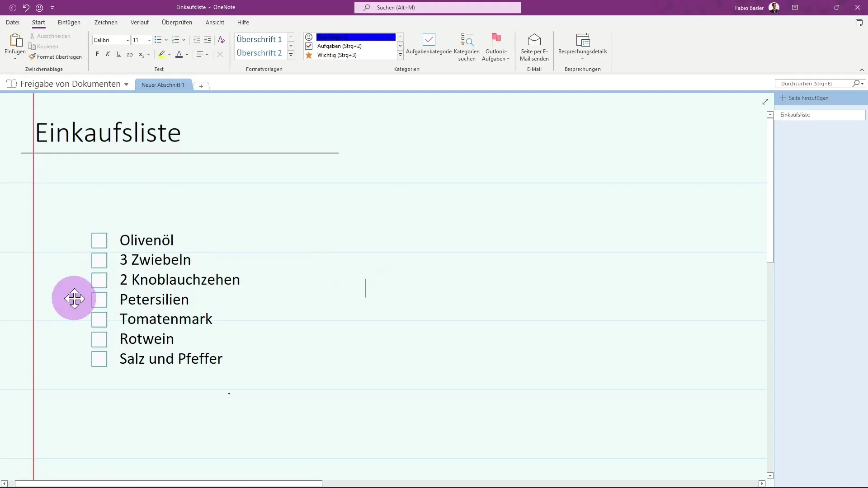Image resolution: width=868 pixels, height=488 pixels.
Task: Add a new section with plus tab
Action: click(201, 86)
